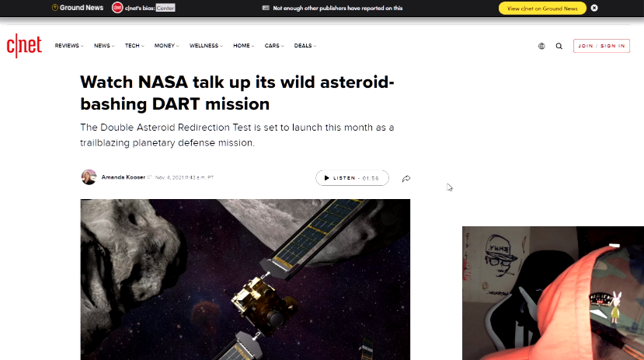Screen dimensions: 644x360
Task: Open the search magnifier icon
Action: [559, 46]
